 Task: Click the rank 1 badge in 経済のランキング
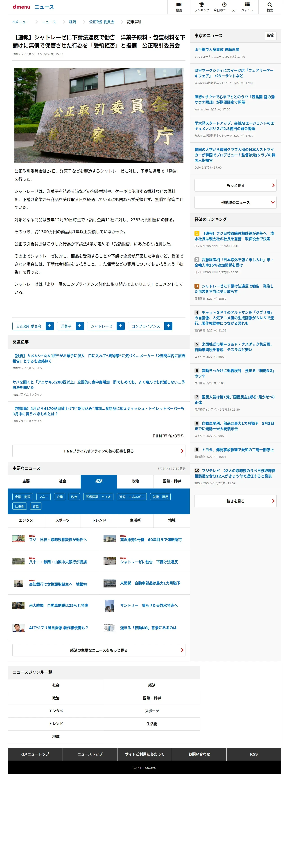(197, 233)
